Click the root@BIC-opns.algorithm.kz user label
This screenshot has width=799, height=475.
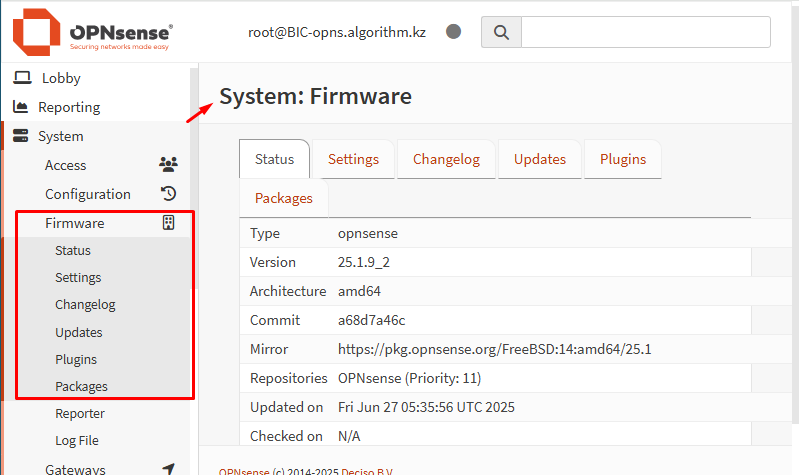pyautogui.click(x=337, y=32)
